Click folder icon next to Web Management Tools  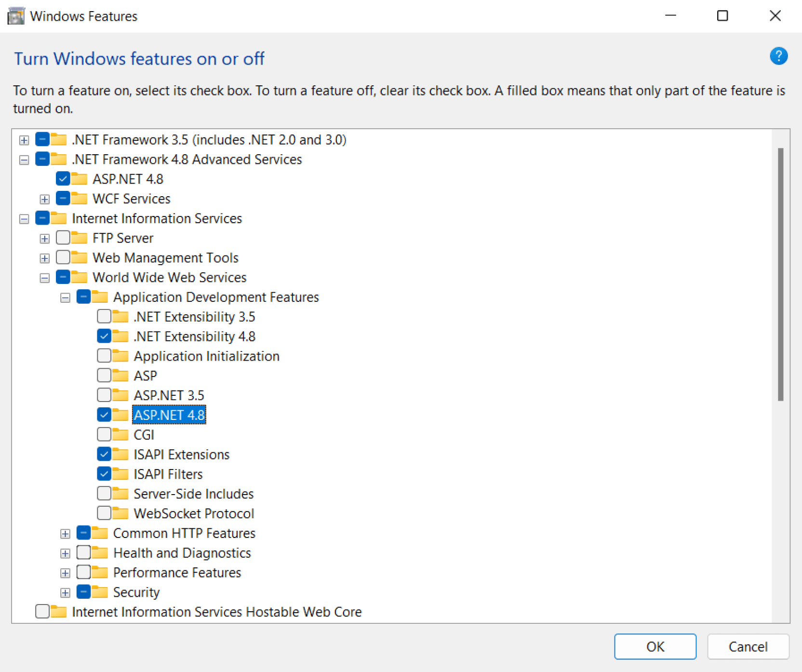point(79,257)
